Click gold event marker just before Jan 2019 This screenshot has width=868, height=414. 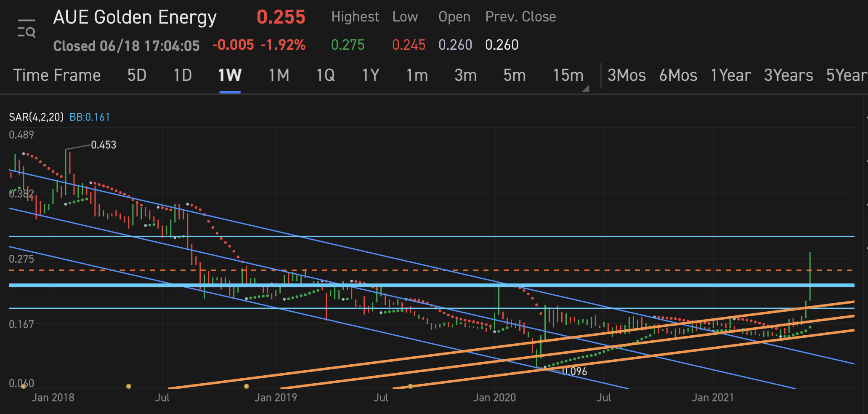[247, 386]
